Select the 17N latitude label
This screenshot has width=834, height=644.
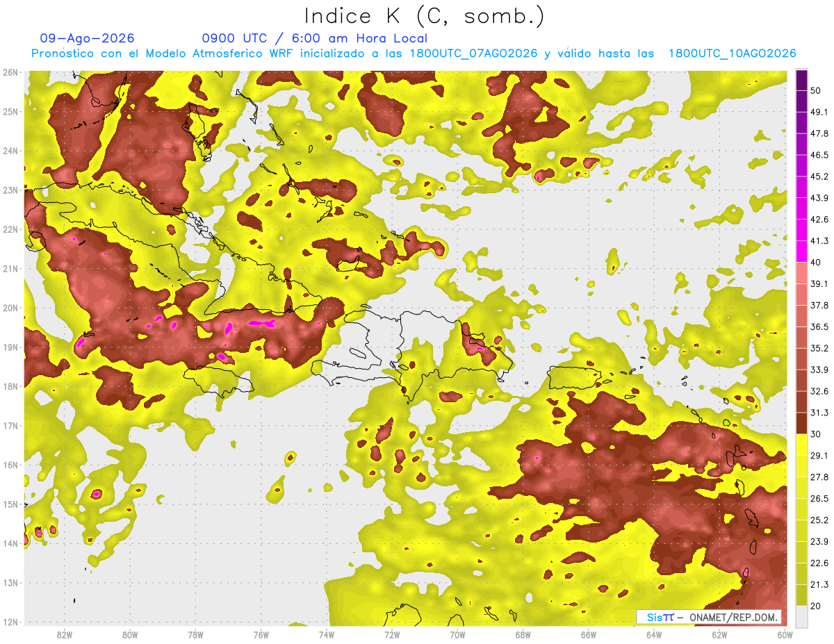[10, 425]
